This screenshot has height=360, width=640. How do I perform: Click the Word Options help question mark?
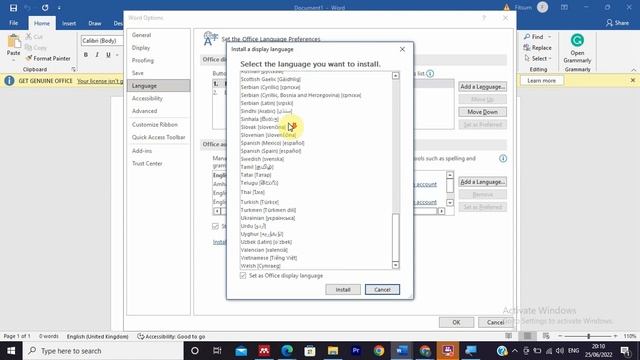tap(484, 18)
